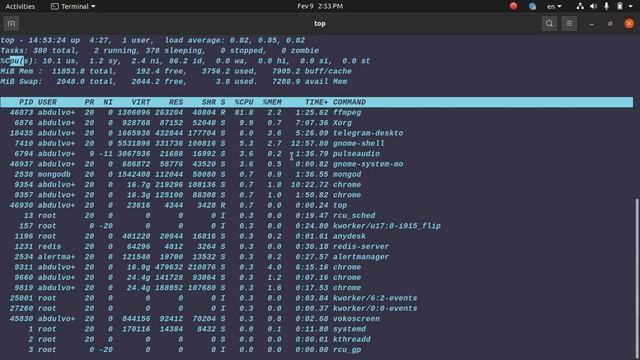Select the kworker/6:2-events entry

[x=375, y=298]
